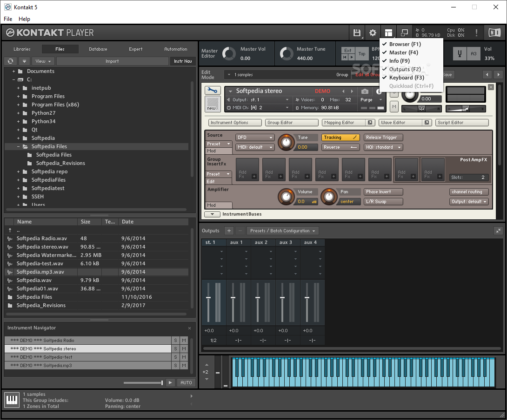
Task: Toggle Phase Invert
Action: [x=383, y=191]
